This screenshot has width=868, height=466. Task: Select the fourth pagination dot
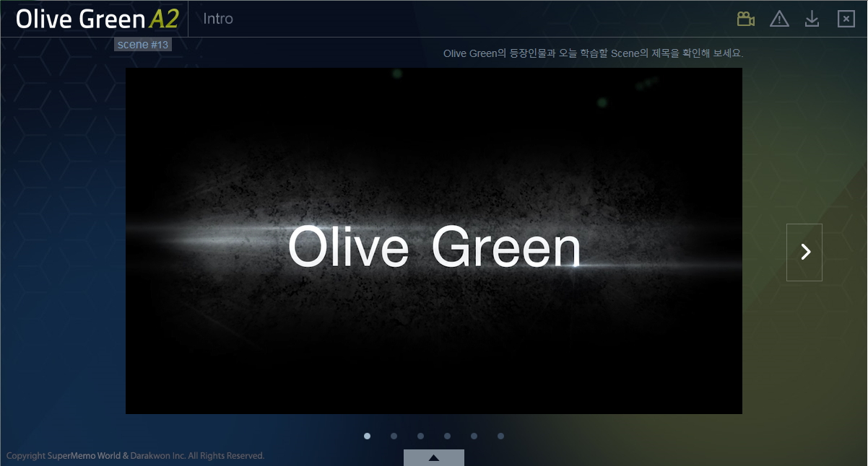(x=447, y=436)
